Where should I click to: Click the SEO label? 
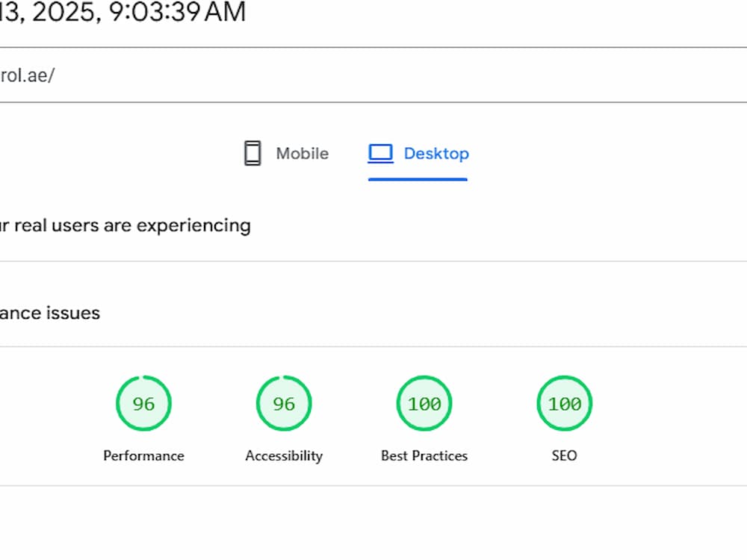tap(565, 455)
